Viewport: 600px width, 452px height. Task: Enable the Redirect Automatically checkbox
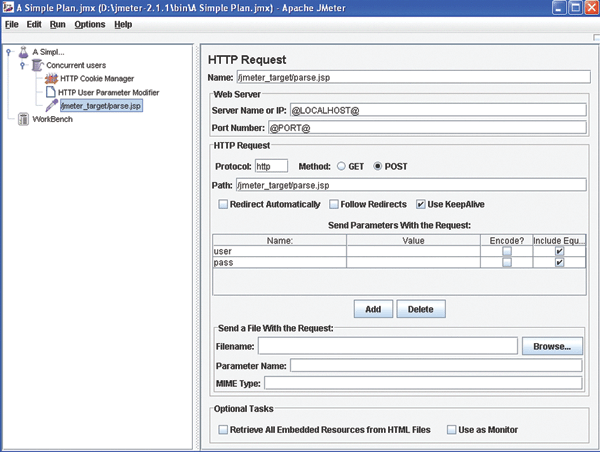tap(222, 204)
